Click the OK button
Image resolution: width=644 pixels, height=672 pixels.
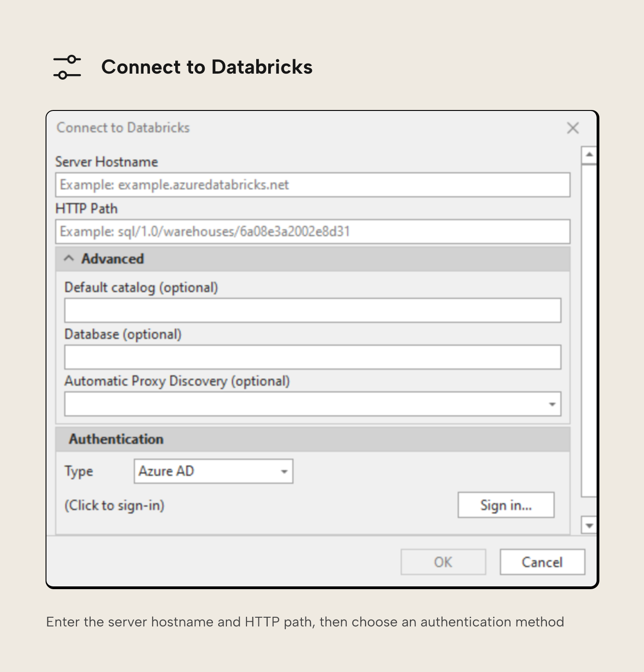[443, 562]
